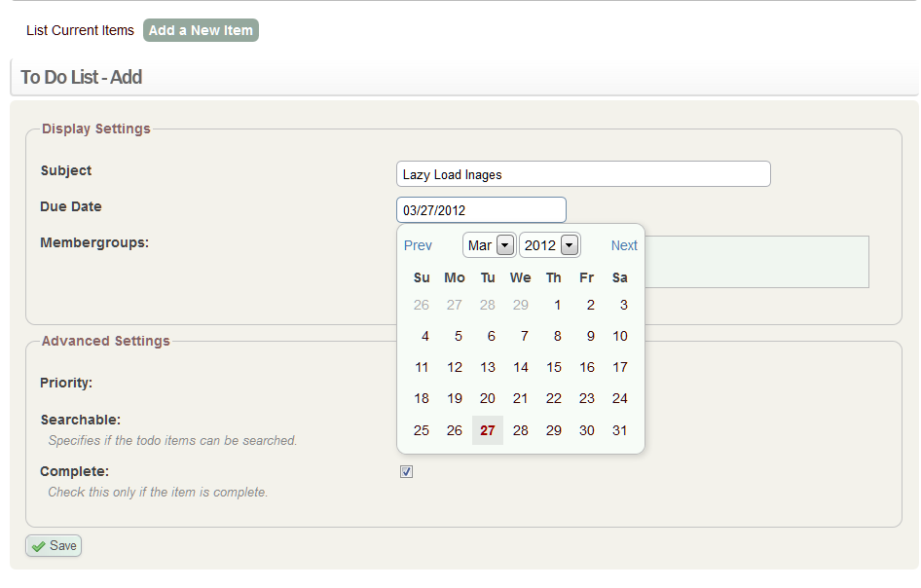Choose March 20 in the calendar
This screenshot has width=921, height=588.
pos(488,398)
